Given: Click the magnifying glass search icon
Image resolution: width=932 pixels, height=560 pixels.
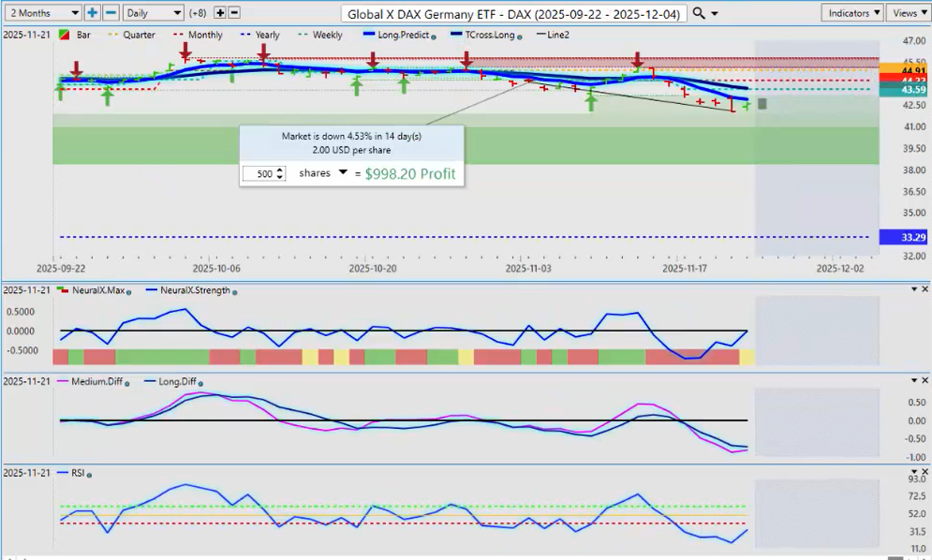Looking at the screenshot, I should click(700, 13).
